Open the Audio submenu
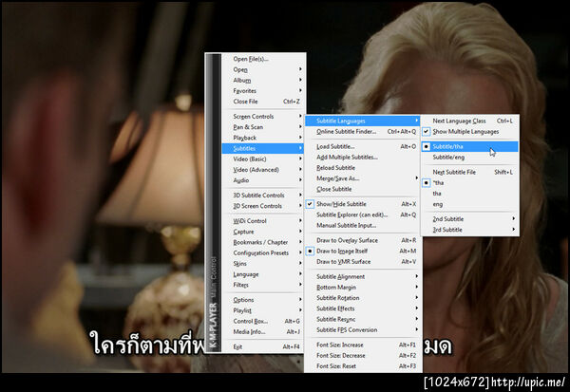This screenshot has height=392, width=570. tap(262, 180)
